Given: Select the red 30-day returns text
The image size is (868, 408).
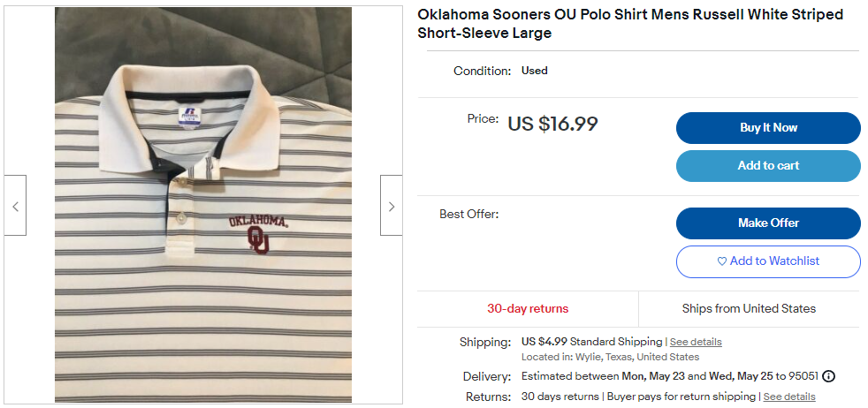Looking at the screenshot, I should [x=528, y=309].
